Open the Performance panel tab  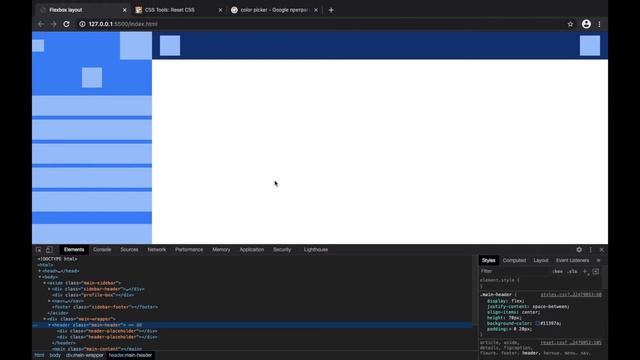(189, 250)
